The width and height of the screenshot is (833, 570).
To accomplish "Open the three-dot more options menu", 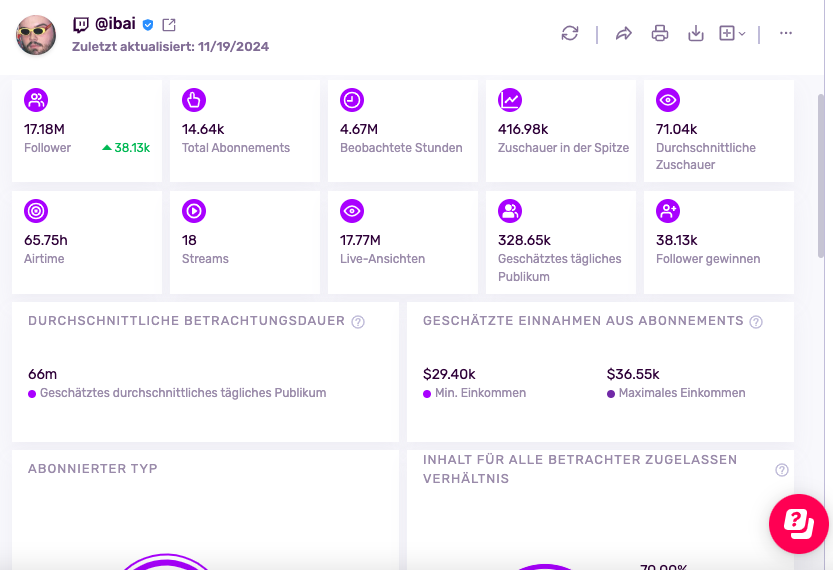I will click(x=786, y=33).
